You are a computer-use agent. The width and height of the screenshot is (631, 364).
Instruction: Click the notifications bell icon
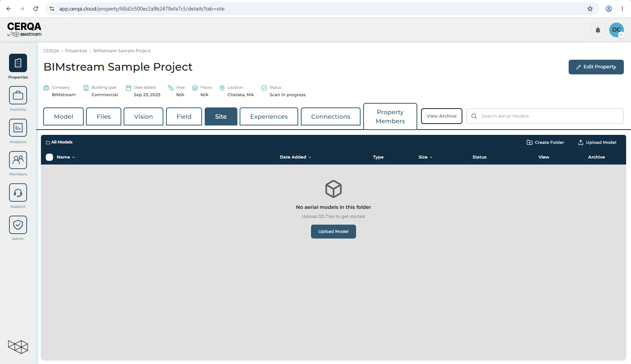click(598, 30)
